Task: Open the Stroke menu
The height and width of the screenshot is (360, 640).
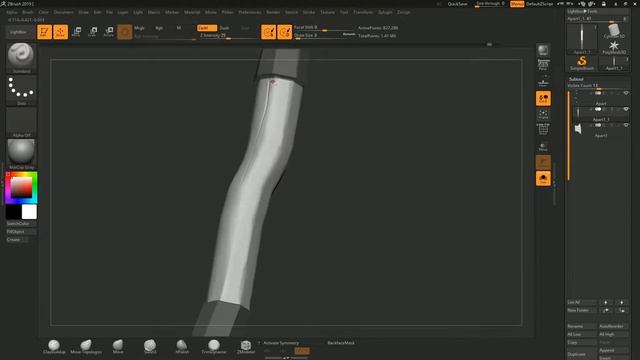Action: 309,12
